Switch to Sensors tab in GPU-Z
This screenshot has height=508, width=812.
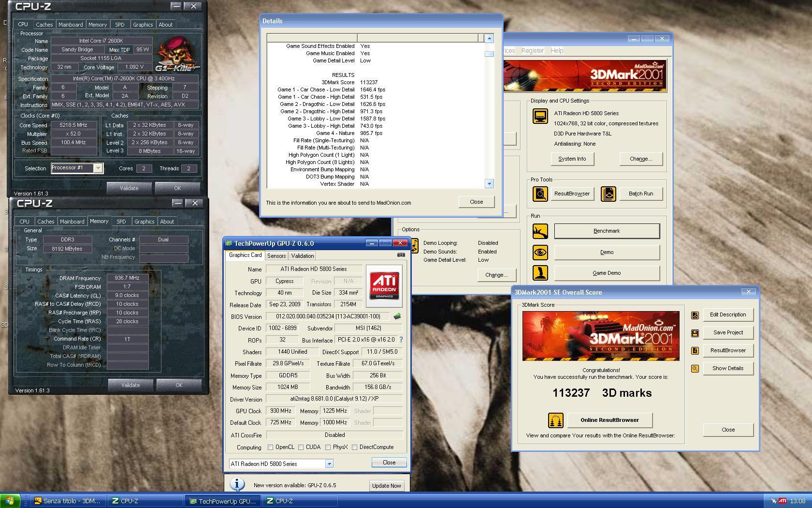point(276,255)
